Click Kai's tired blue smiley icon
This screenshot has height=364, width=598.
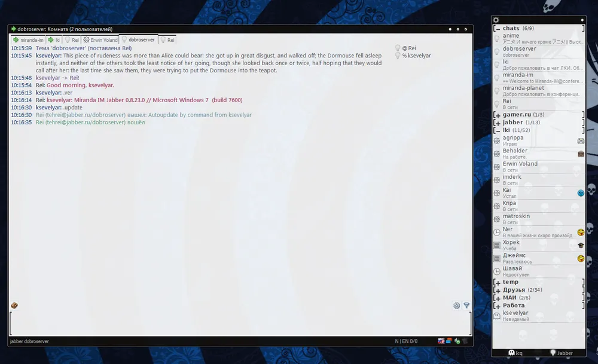(581, 193)
